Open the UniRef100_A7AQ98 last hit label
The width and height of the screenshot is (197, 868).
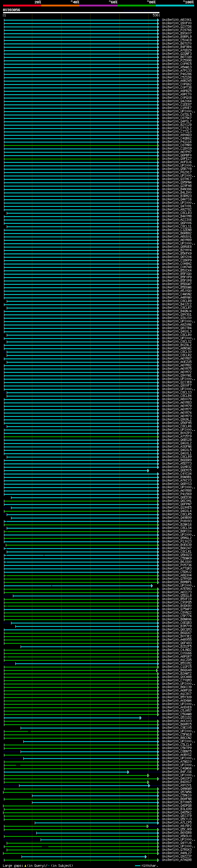click(176, 860)
